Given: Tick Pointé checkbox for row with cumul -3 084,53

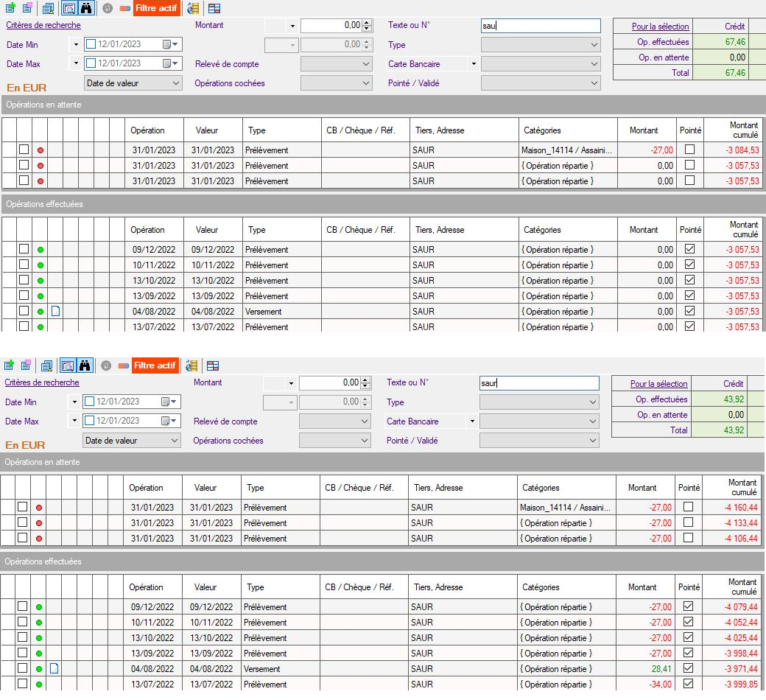Looking at the screenshot, I should coord(689,150).
